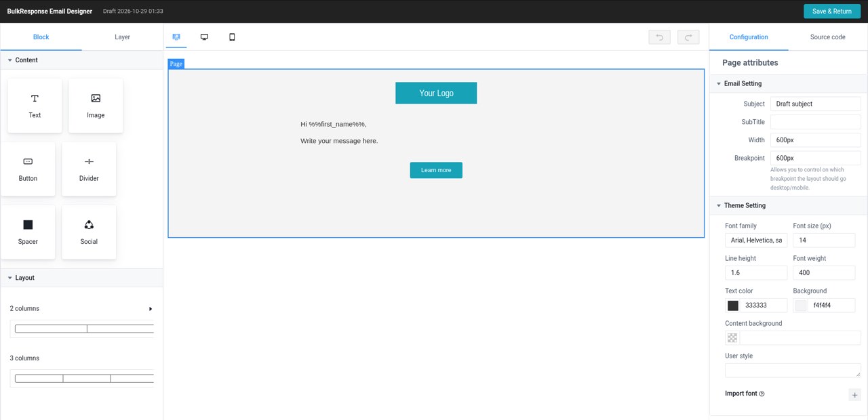Pick the Content background swatch
The image size is (868, 420).
point(732,338)
